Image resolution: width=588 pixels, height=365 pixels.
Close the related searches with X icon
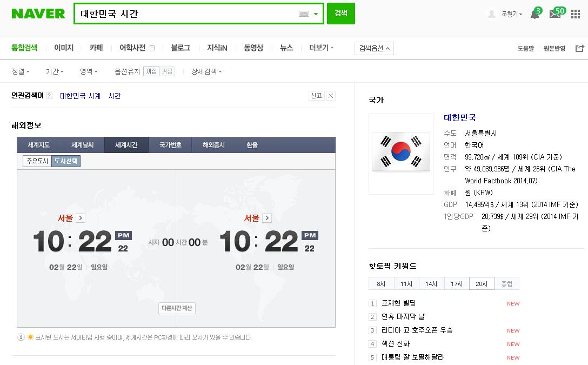click(x=331, y=96)
